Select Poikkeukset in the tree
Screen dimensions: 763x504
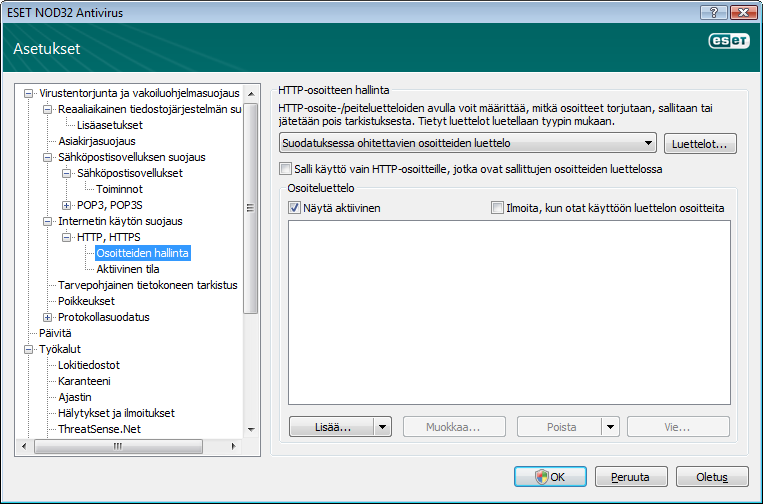point(87,301)
